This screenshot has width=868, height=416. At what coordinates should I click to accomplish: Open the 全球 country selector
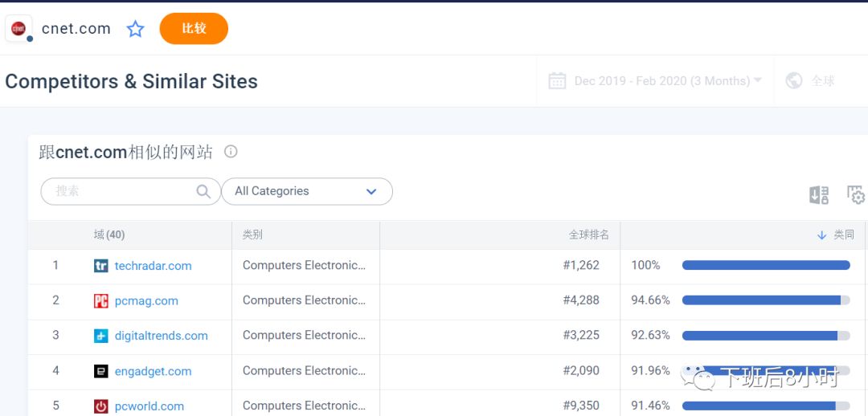[822, 81]
